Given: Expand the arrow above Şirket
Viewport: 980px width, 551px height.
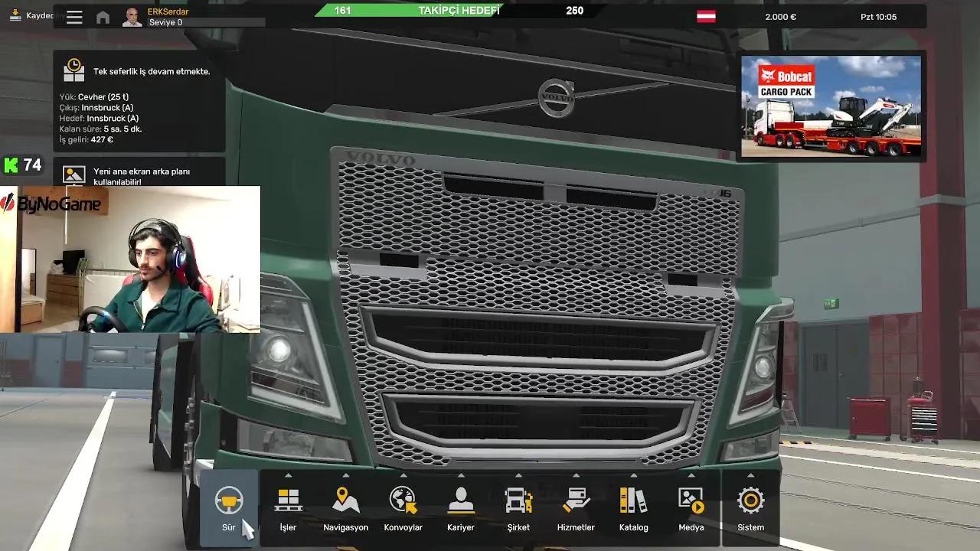Looking at the screenshot, I should pos(518,475).
